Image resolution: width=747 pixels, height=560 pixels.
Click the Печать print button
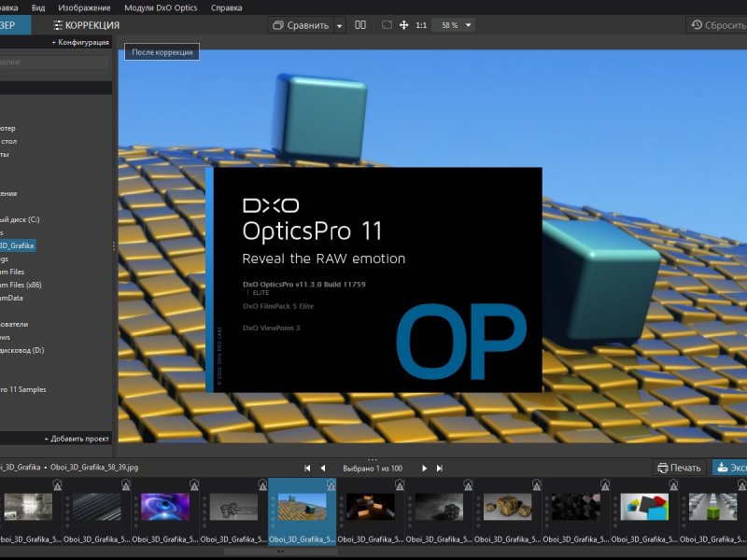679,469
